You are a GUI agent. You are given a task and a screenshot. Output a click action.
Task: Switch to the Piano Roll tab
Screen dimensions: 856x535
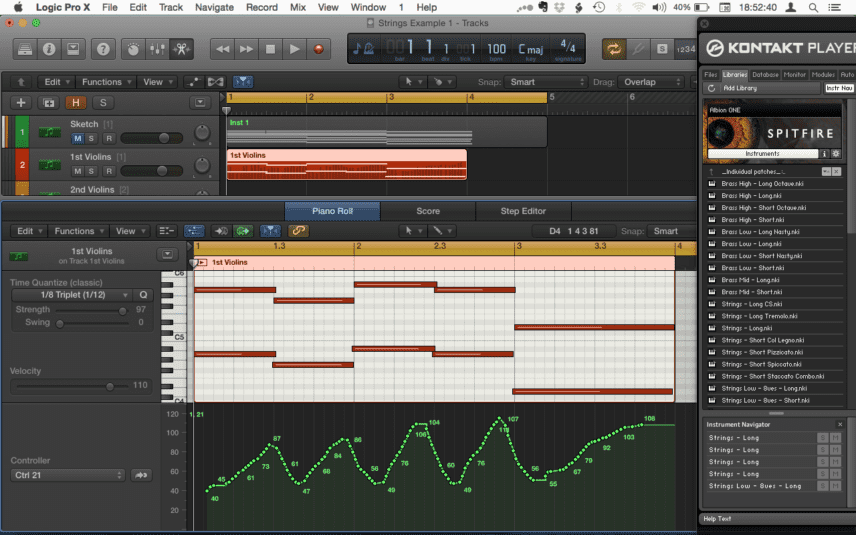(x=332, y=211)
